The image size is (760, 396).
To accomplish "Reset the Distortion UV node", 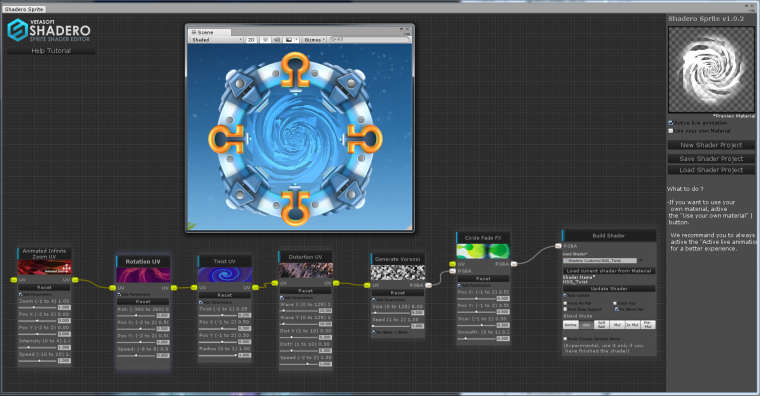I will pyautogui.click(x=305, y=291).
